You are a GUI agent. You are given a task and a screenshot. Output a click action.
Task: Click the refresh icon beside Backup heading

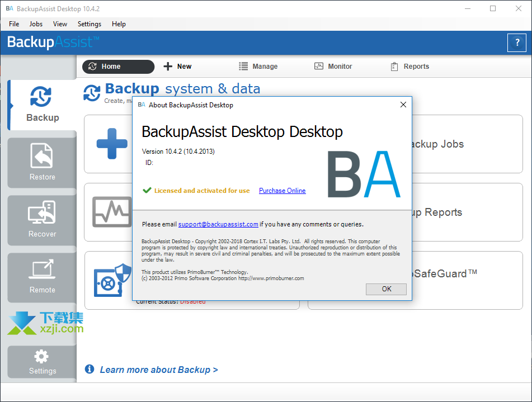pos(92,93)
